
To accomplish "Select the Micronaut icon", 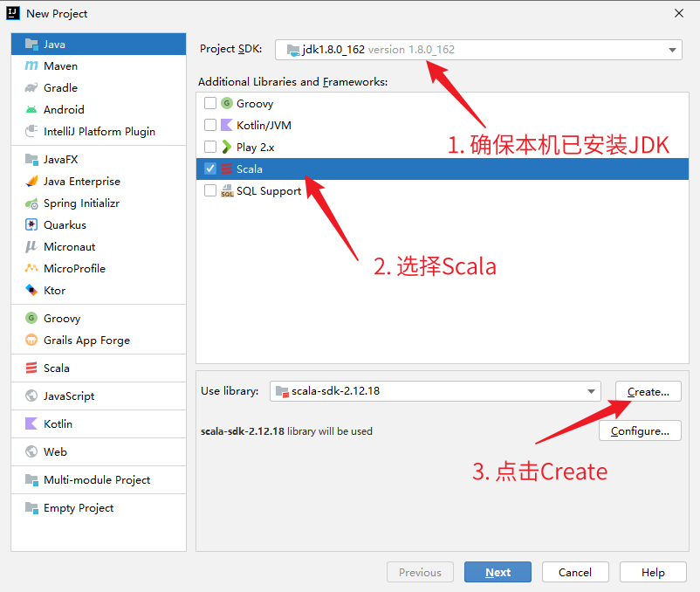I will click(31, 247).
